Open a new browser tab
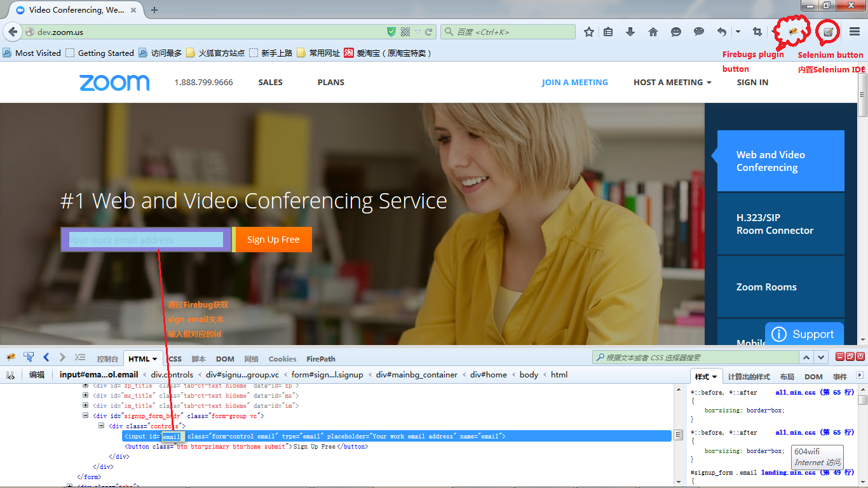This screenshot has height=488, width=868. click(x=154, y=10)
